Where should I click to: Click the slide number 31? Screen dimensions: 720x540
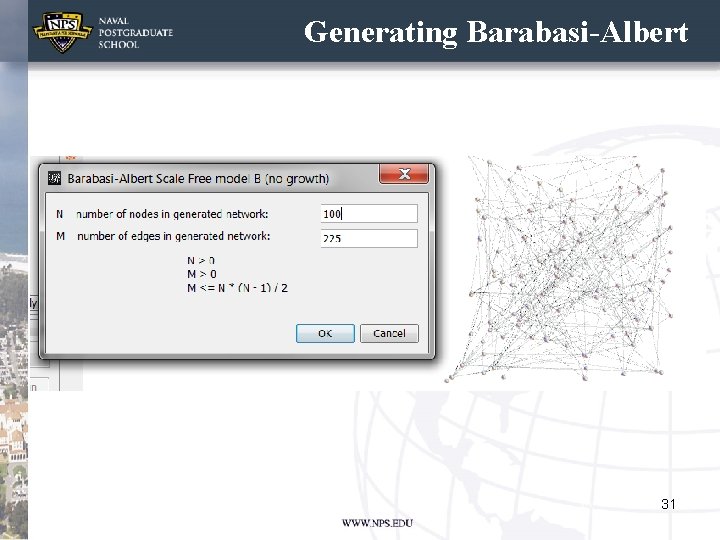(668, 504)
